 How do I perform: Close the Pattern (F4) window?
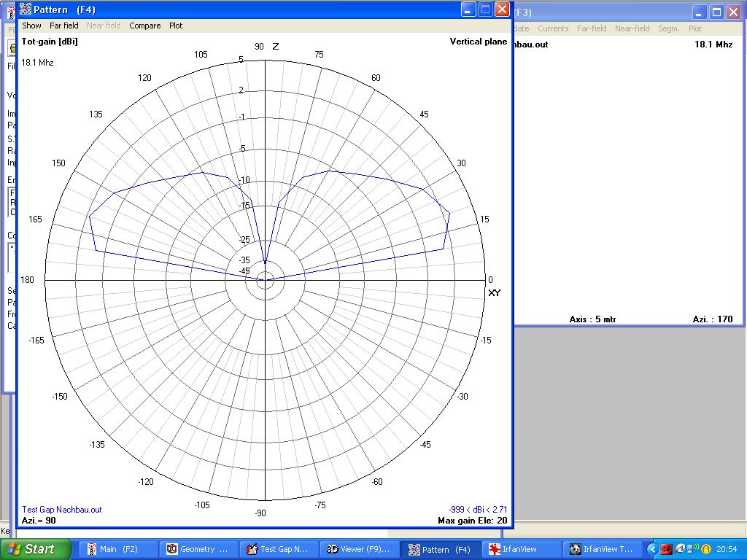click(x=502, y=9)
